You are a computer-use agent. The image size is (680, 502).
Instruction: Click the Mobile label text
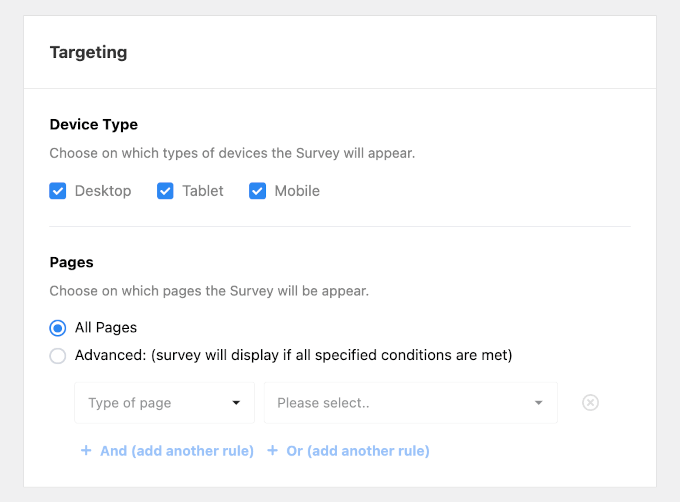[297, 191]
